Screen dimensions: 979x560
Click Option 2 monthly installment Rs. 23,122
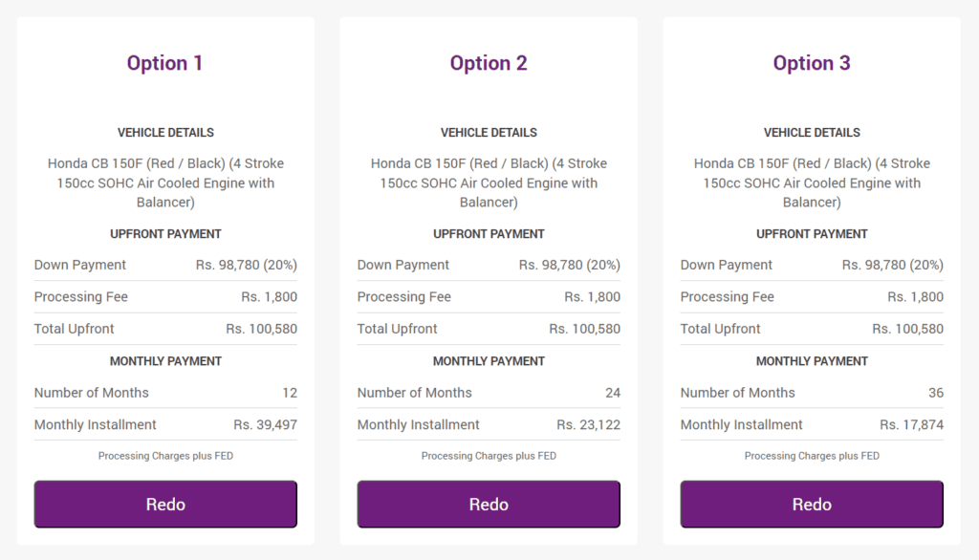tap(588, 424)
